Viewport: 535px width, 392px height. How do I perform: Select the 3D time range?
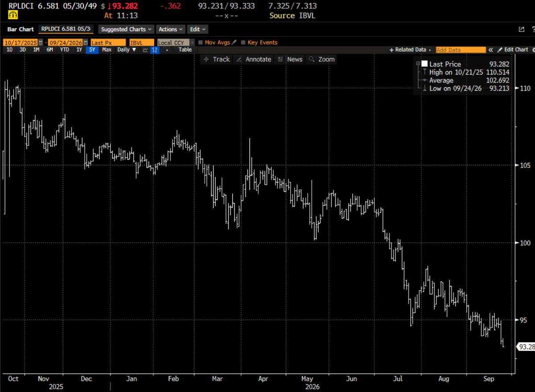coord(23,50)
